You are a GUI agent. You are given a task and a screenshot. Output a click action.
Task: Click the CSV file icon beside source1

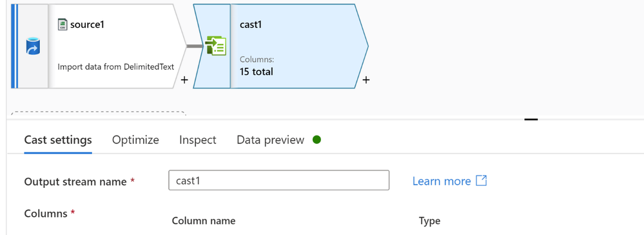tap(62, 25)
